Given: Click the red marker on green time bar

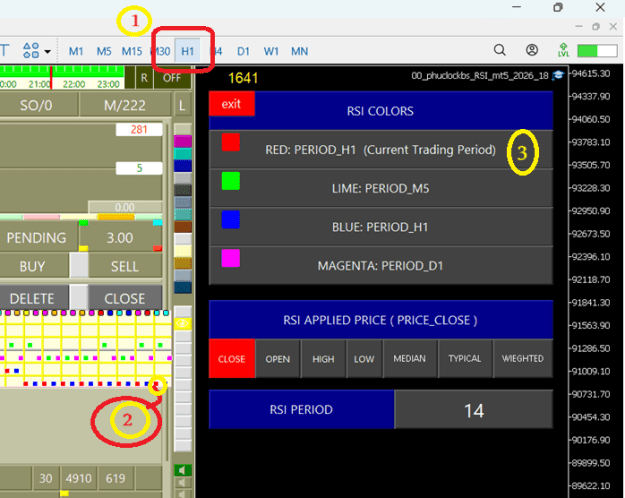Looking at the screenshot, I should coord(51,78).
